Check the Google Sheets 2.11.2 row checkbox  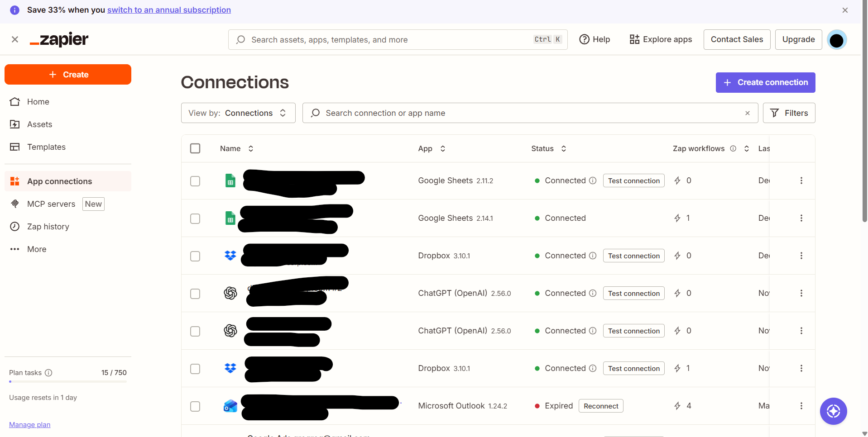195,181
